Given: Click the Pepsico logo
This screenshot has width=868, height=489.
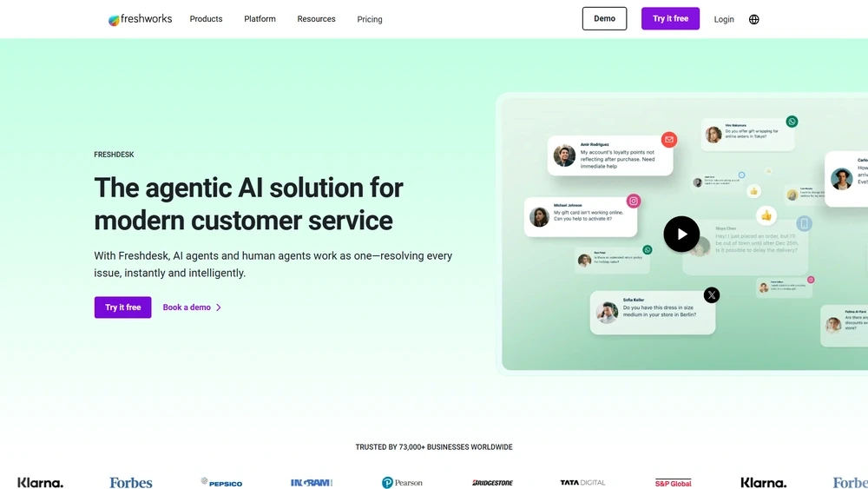Looking at the screenshot, I should pos(221,482).
